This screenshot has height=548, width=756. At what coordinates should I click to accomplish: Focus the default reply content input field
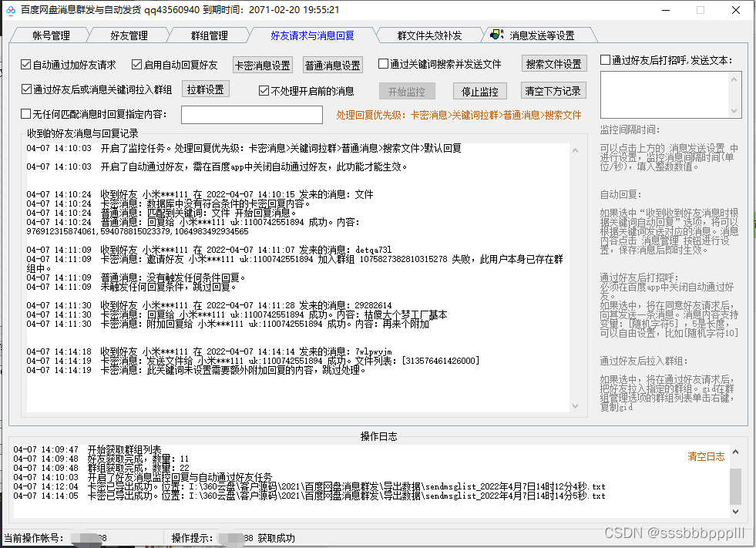(252, 115)
